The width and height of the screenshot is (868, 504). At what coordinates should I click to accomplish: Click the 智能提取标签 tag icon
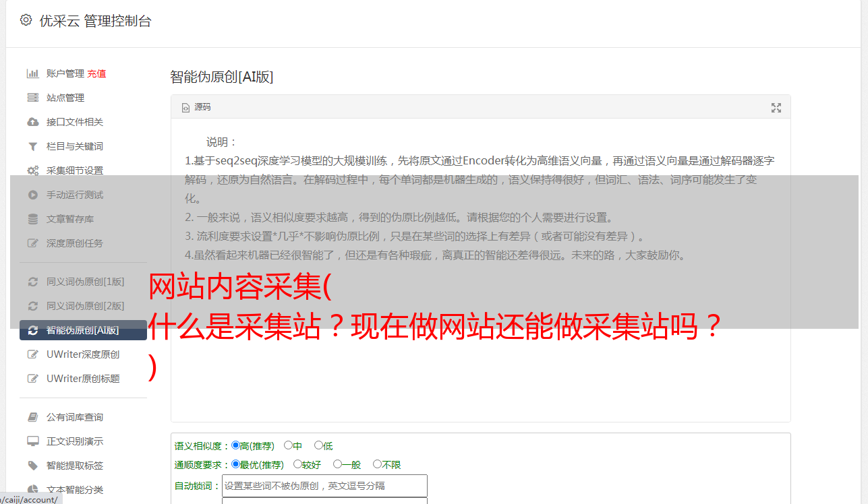[32, 466]
